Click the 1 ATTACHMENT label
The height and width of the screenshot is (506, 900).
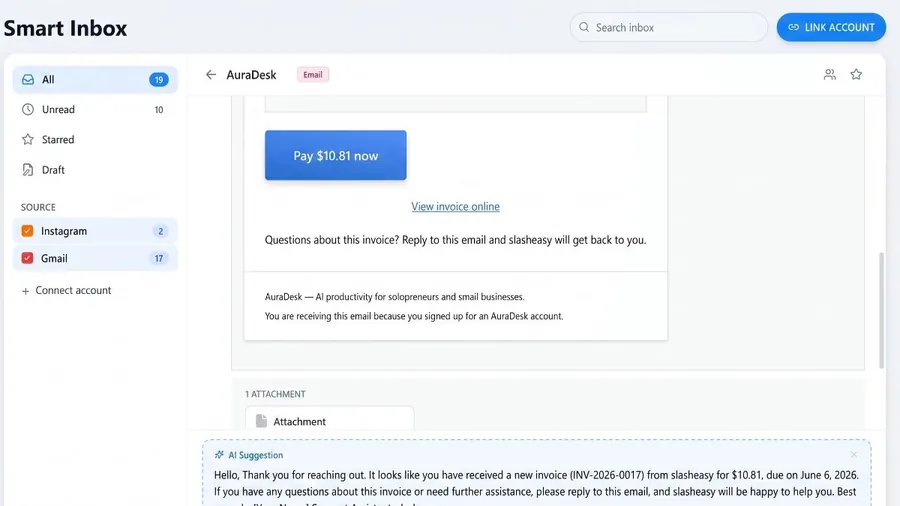(275, 394)
